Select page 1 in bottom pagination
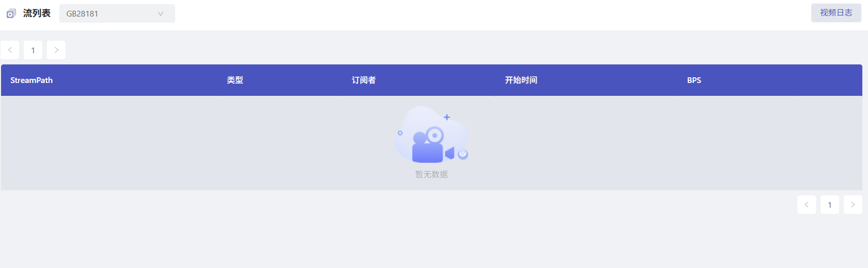Viewport: 868px width, 268px height. (830, 205)
